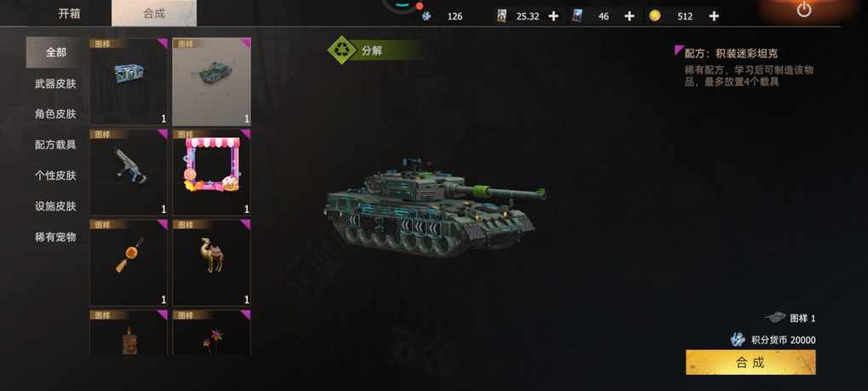Select the blue crate blueprint thumbnail
The image size is (868, 391).
pos(128,82)
